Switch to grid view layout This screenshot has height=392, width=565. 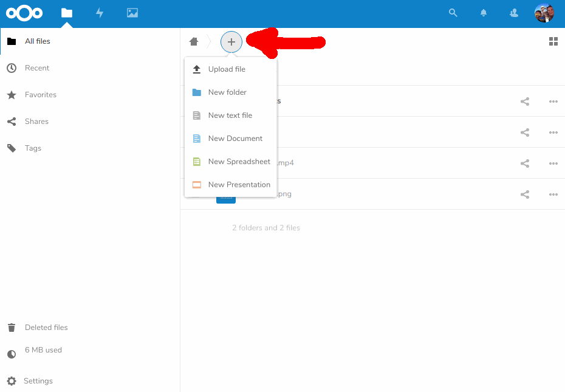point(553,41)
